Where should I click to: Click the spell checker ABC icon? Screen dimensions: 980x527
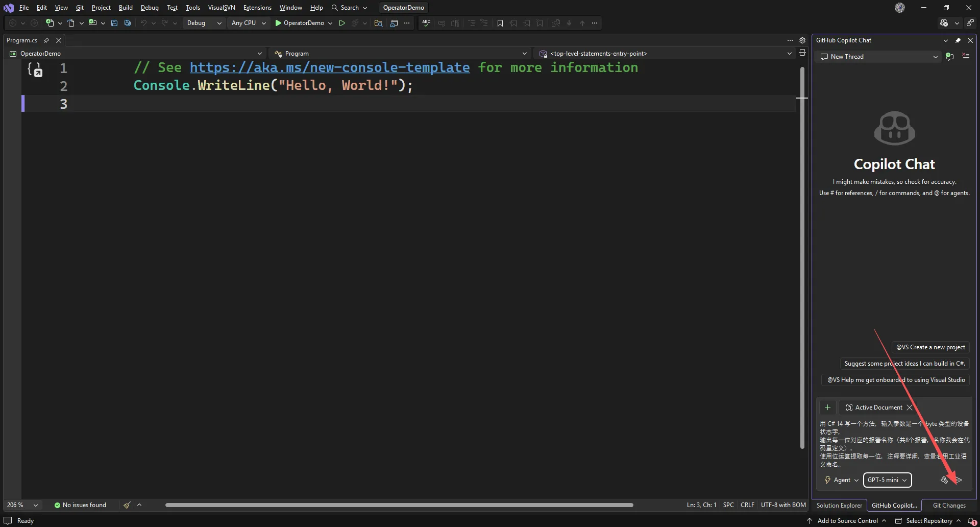pos(426,23)
